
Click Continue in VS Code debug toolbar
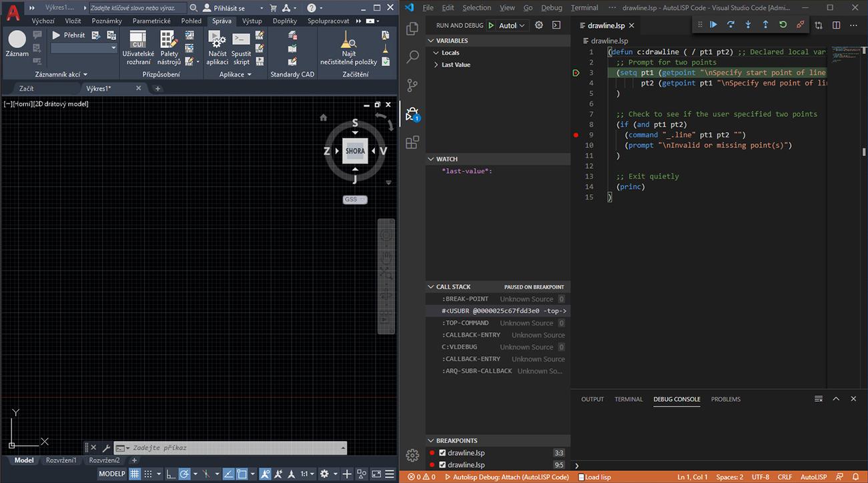pyautogui.click(x=713, y=25)
